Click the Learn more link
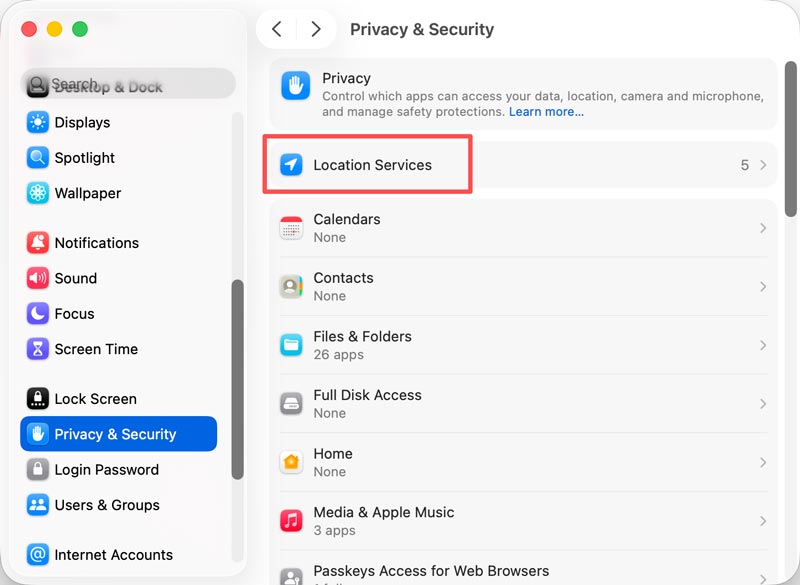This screenshot has height=585, width=800. [545, 111]
